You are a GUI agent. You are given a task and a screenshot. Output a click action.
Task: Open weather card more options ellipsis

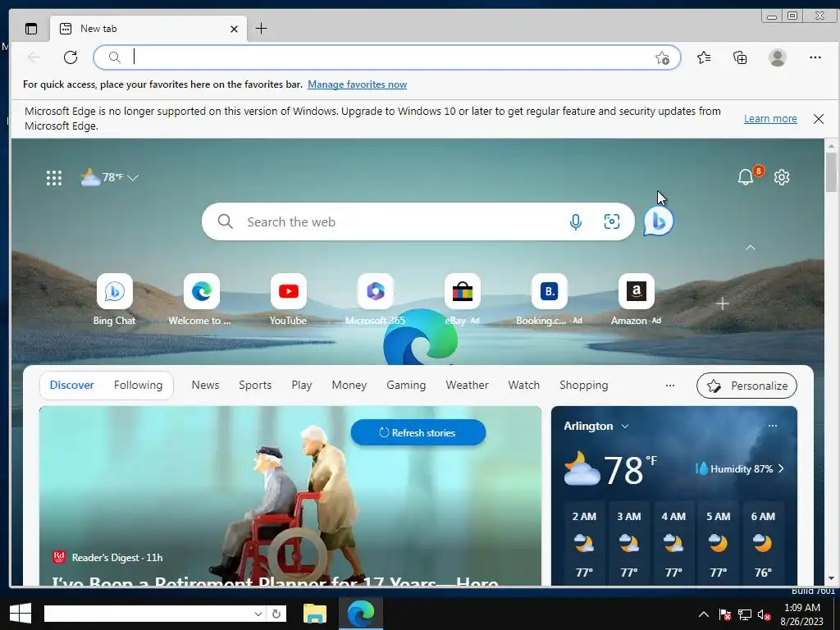773,426
